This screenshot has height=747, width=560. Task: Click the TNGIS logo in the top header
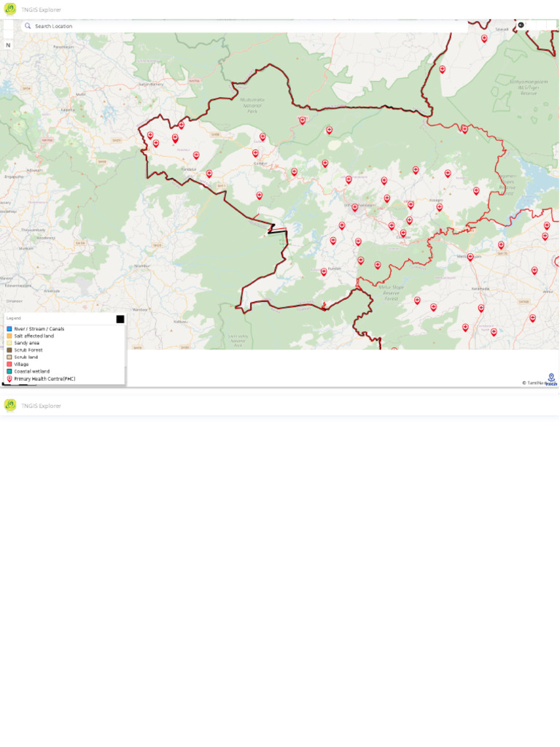tap(10, 9)
